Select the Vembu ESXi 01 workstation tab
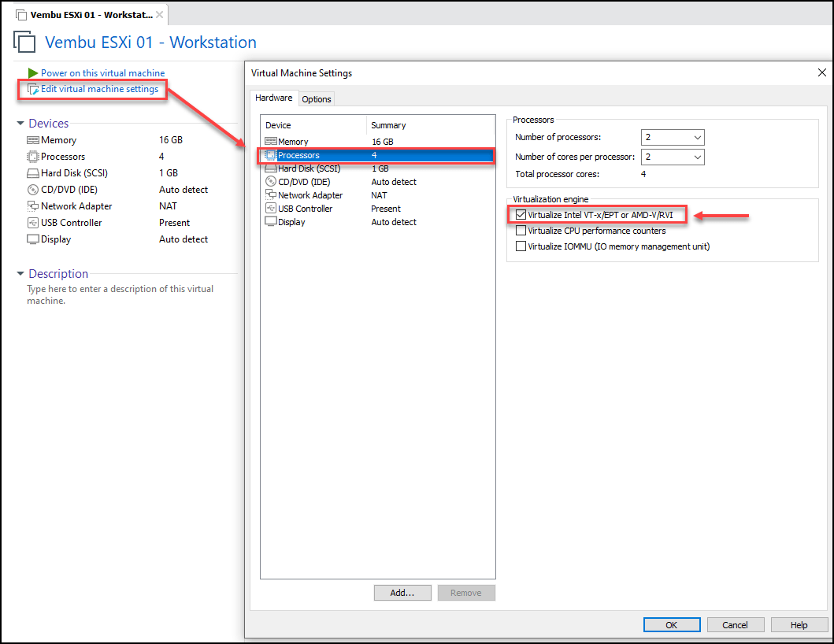Viewport: 834px width, 644px height. [x=91, y=15]
